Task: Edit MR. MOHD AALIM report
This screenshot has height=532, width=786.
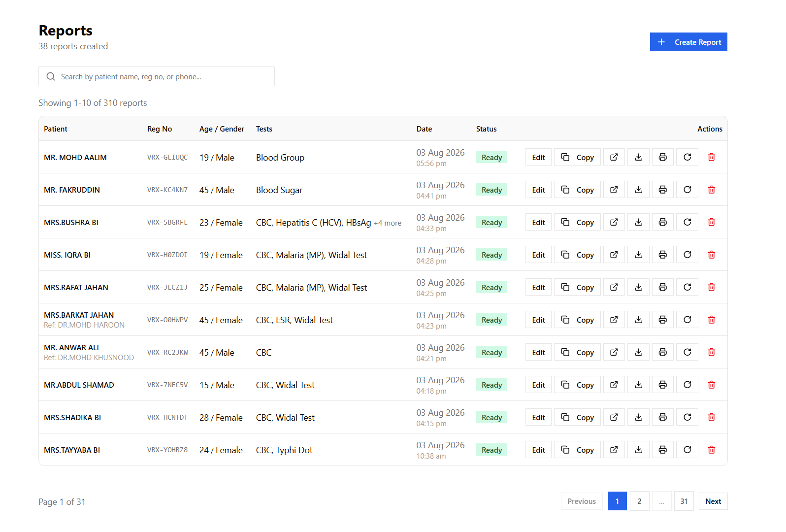Action: 538,157
